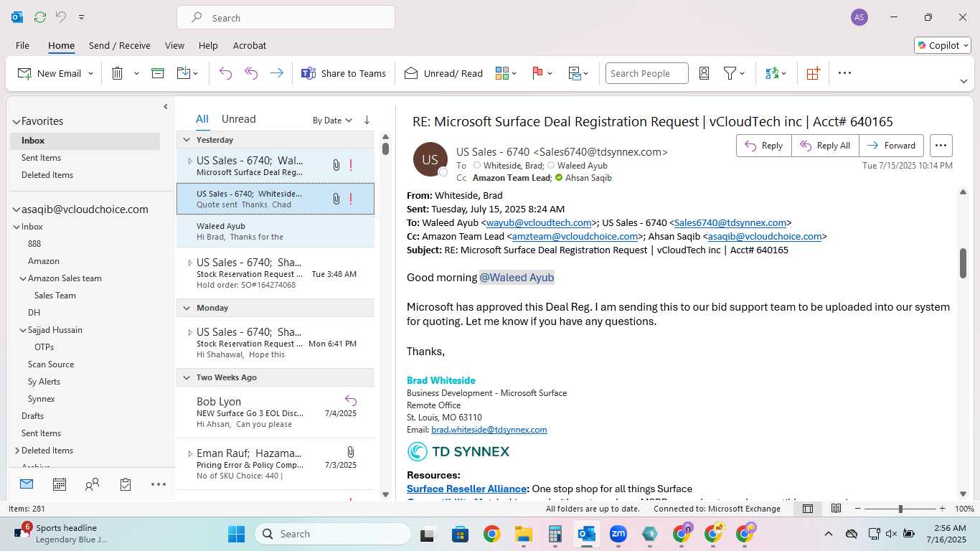Click the Translate icon in ribbon
This screenshot has height=551, width=980.
[772, 73]
